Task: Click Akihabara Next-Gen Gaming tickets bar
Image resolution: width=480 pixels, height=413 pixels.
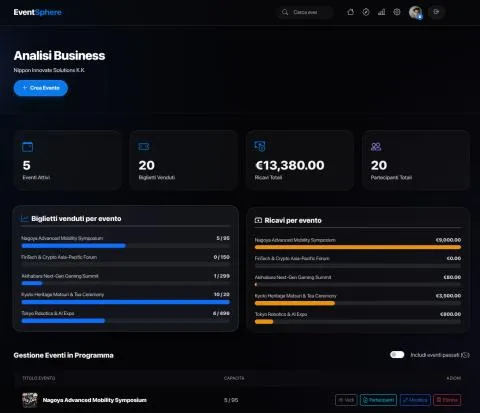Action: pos(32,283)
